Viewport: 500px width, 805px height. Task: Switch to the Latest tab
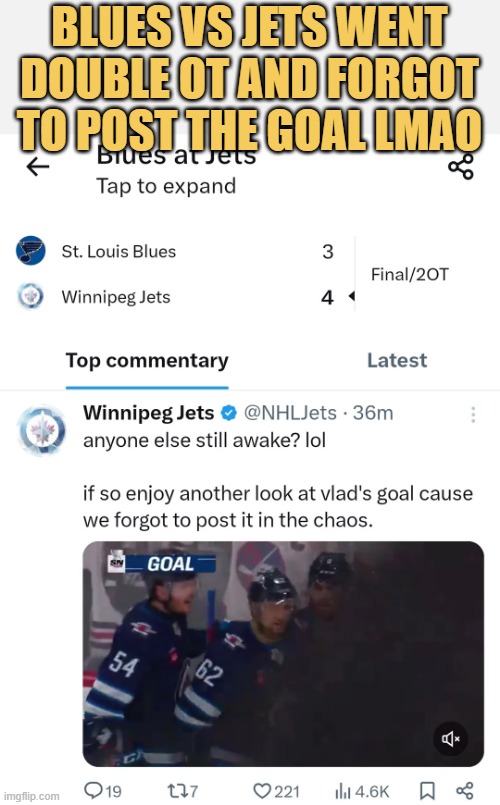coord(397,360)
